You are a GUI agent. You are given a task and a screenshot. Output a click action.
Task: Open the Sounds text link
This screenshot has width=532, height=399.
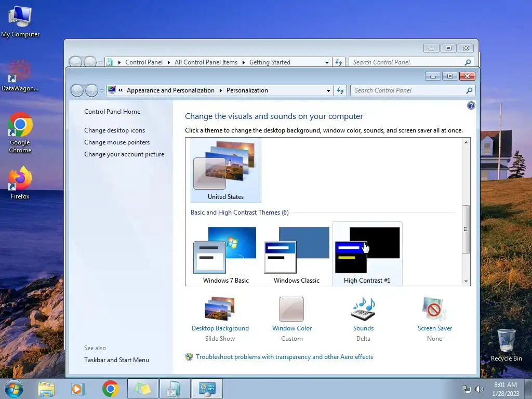363,328
